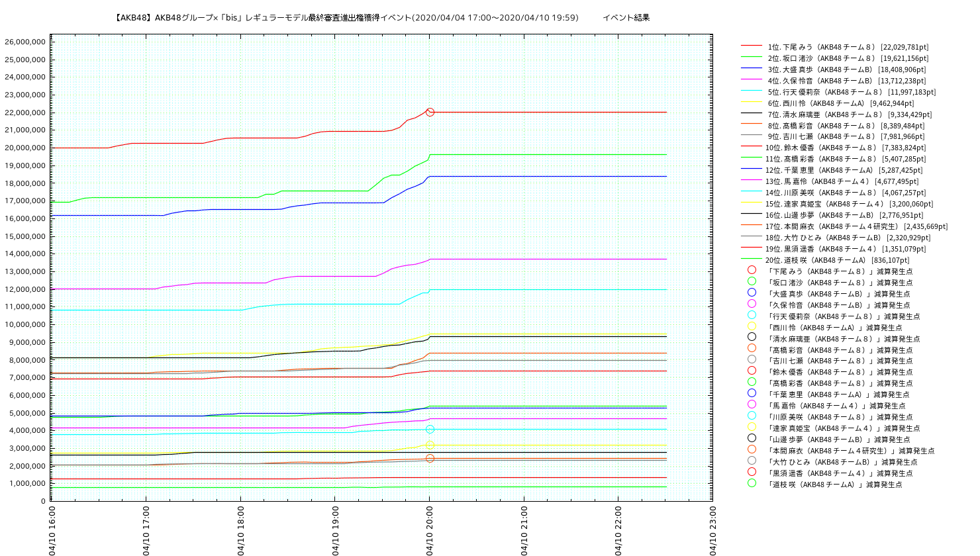Click the 5,000,000 y-axis label
The width and height of the screenshot is (980, 556).
tap(27, 413)
